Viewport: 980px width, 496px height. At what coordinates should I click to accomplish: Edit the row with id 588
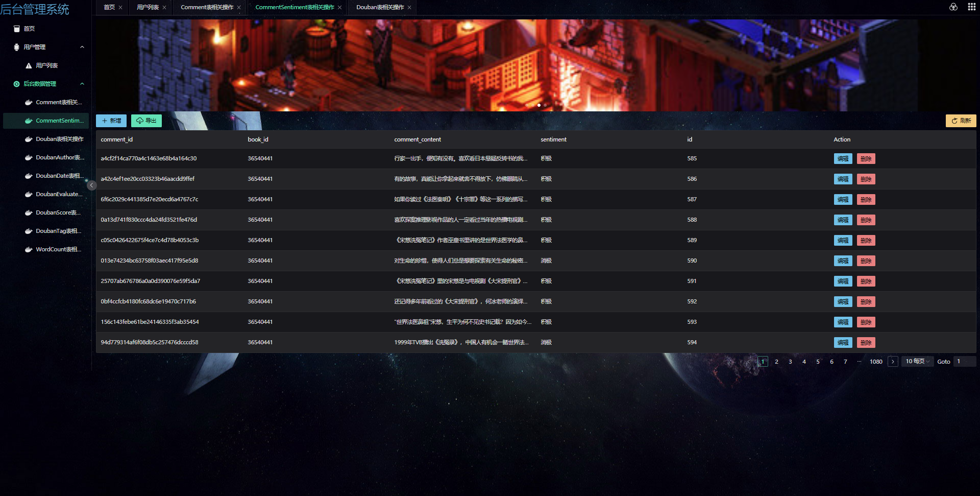pyautogui.click(x=843, y=220)
